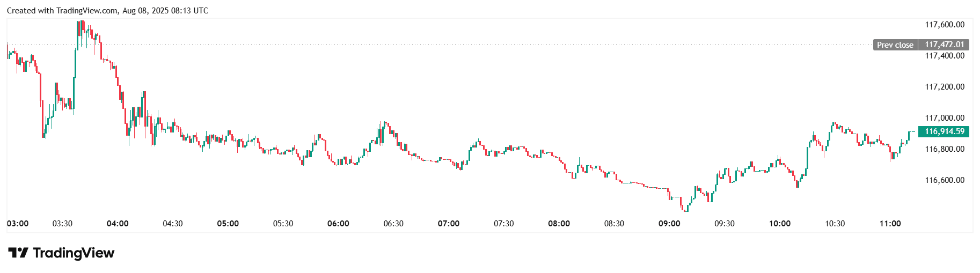980x273 pixels.
Task: Pick the 07:00 time axis marker
Action: coord(449,224)
